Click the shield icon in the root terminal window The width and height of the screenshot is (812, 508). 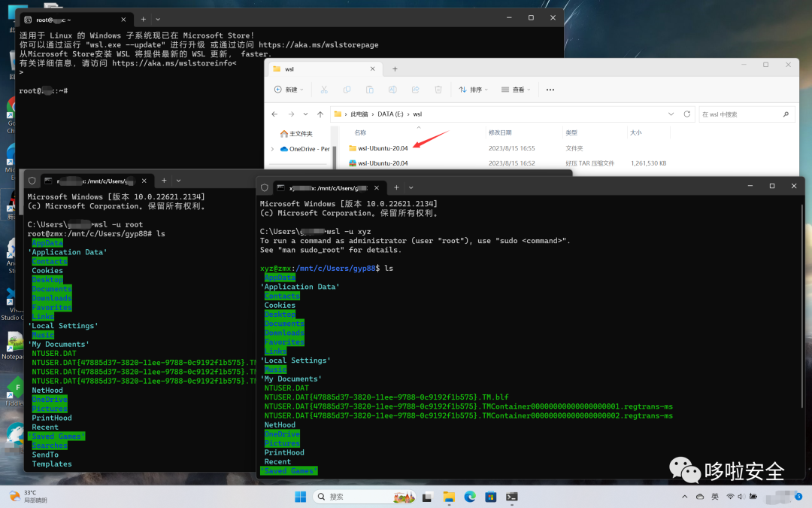[x=32, y=181]
